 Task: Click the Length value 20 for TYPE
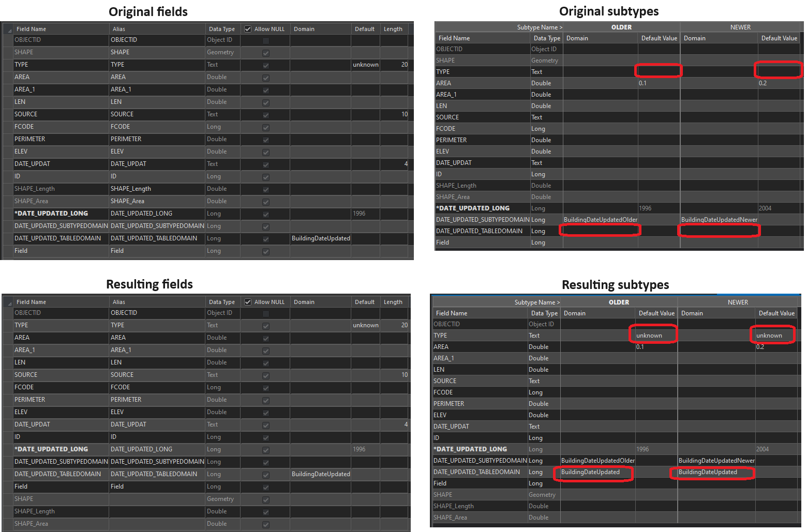coord(404,64)
